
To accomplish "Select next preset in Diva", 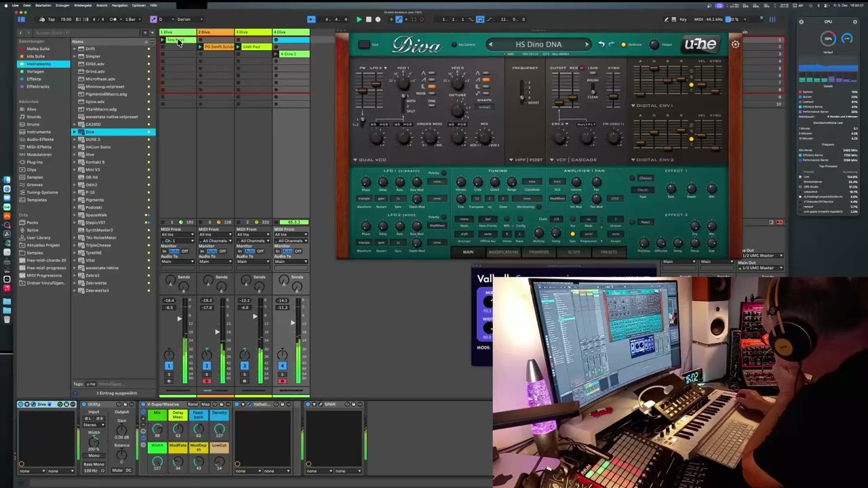I will [x=587, y=45].
